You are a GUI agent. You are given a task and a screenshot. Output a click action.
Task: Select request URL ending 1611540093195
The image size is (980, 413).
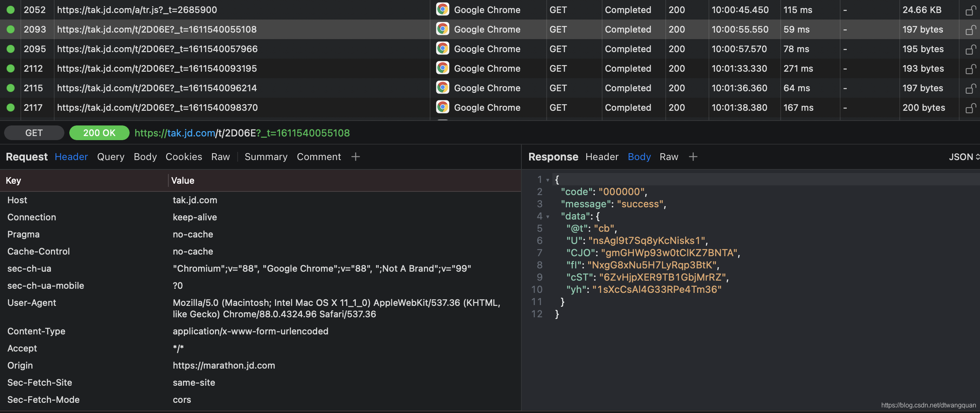(157, 68)
